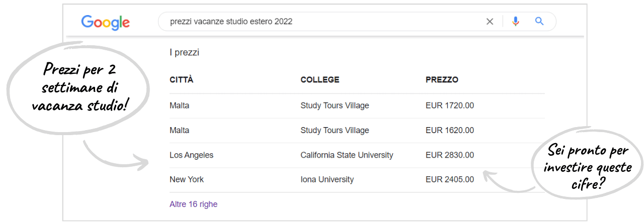This screenshot has height=223, width=644.
Task: Click the Google logo
Action: 106,22
